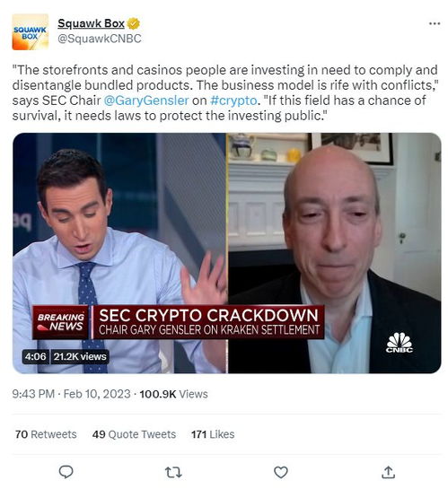Retweet using the arrows icon

coord(173,472)
